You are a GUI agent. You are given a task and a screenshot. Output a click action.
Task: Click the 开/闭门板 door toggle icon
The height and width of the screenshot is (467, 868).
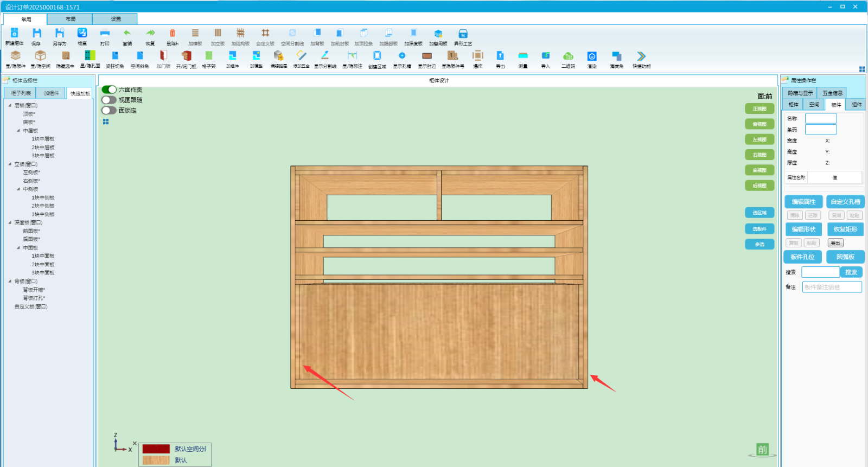tap(186, 56)
